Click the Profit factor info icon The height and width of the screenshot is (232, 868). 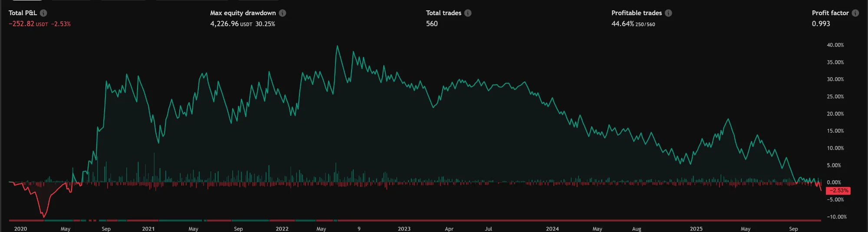pyautogui.click(x=855, y=13)
